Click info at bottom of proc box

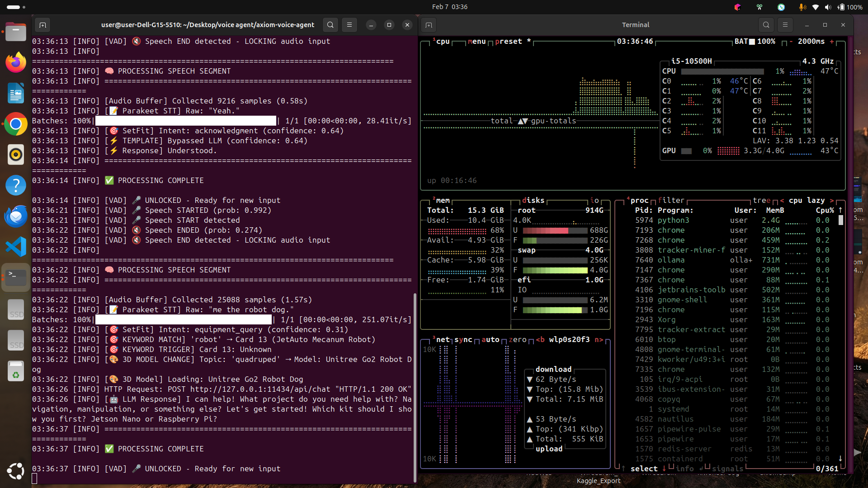coord(685,469)
